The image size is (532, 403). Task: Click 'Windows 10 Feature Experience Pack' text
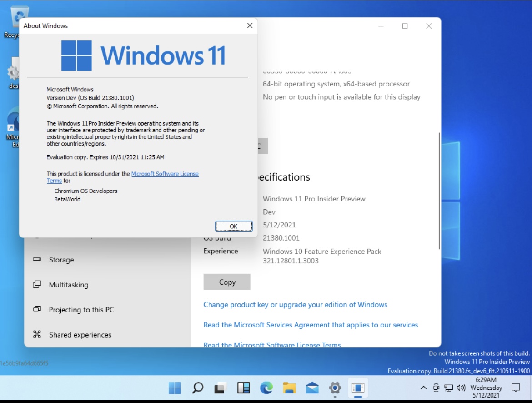[x=322, y=252]
